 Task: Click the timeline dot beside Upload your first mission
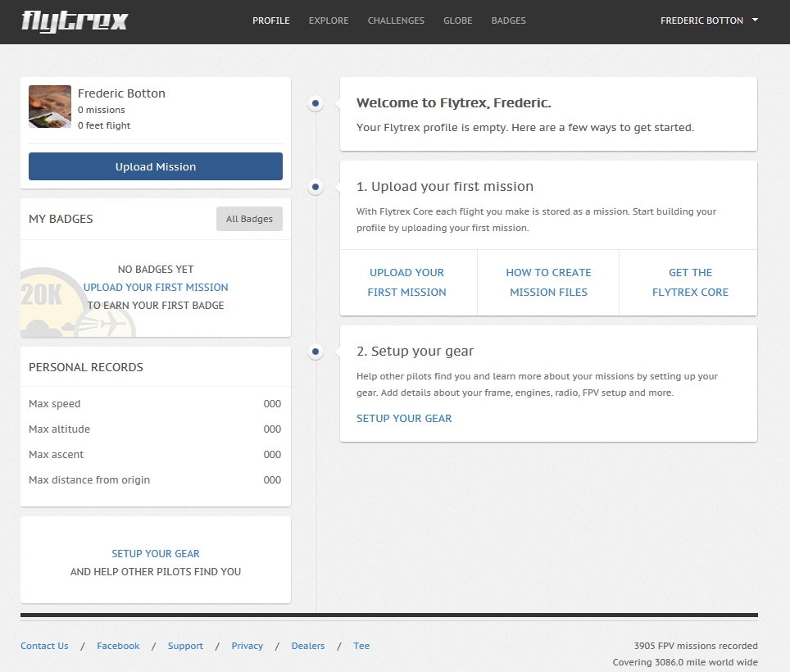(x=316, y=187)
